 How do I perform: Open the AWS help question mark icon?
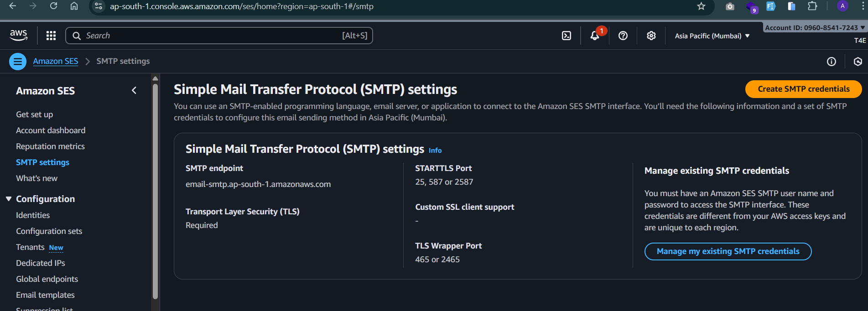(x=623, y=36)
